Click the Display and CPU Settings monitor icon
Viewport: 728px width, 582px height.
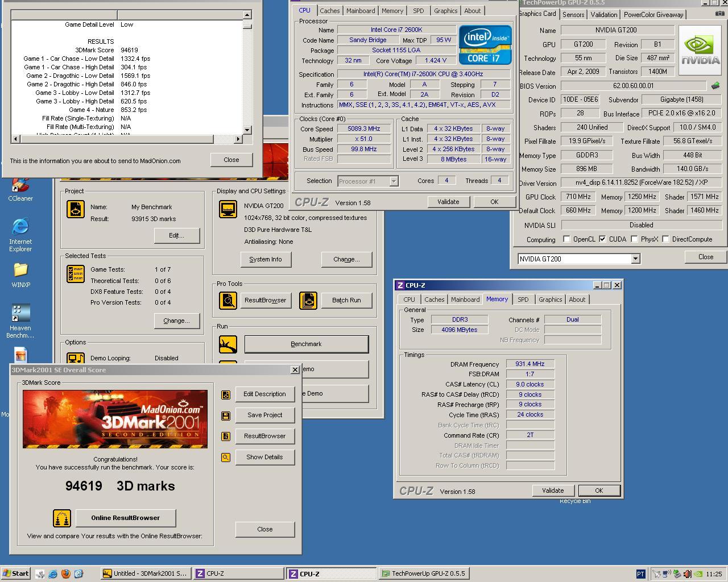(228, 209)
